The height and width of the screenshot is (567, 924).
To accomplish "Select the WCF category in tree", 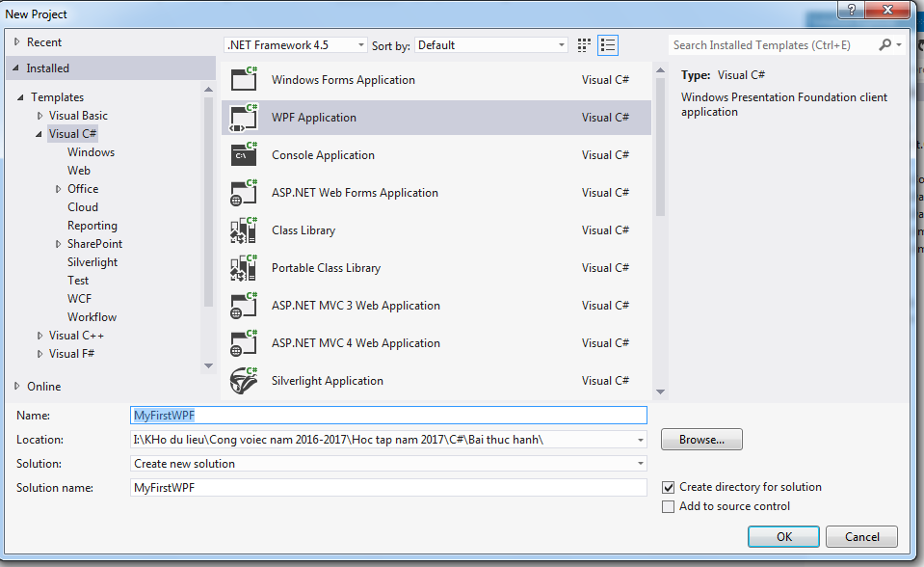I will point(79,299).
